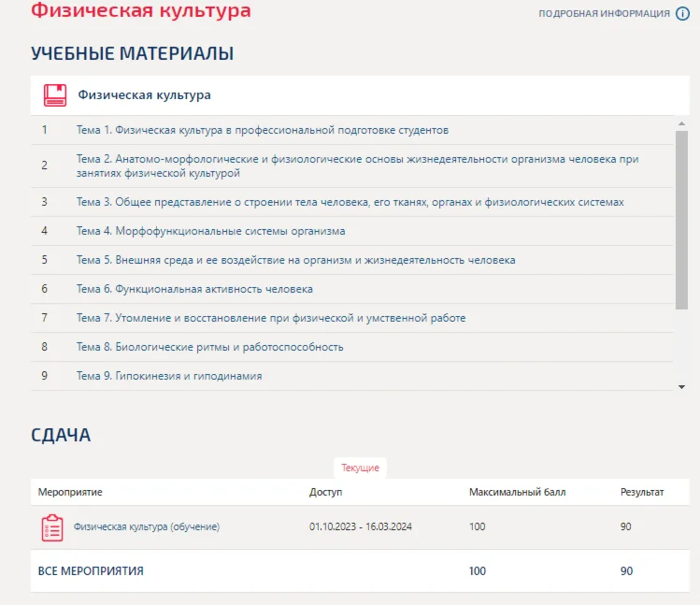Viewport: 700px width, 605px height.
Task: Select Тема 7. Утомление и восстановление
Action: point(271,318)
